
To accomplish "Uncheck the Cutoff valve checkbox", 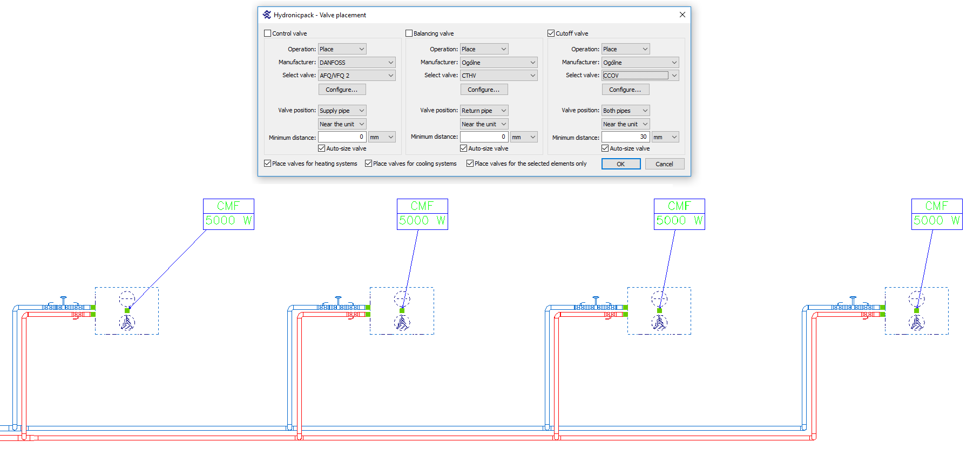I will pyautogui.click(x=551, y=33).
